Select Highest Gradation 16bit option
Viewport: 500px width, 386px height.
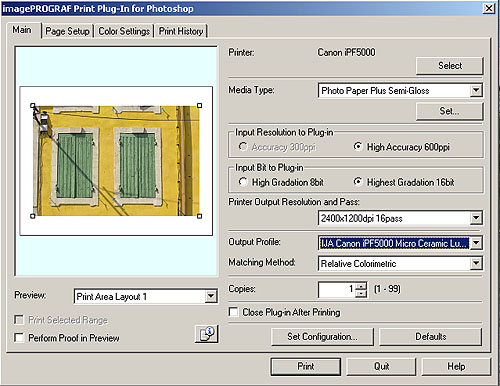tap(358, 182)
